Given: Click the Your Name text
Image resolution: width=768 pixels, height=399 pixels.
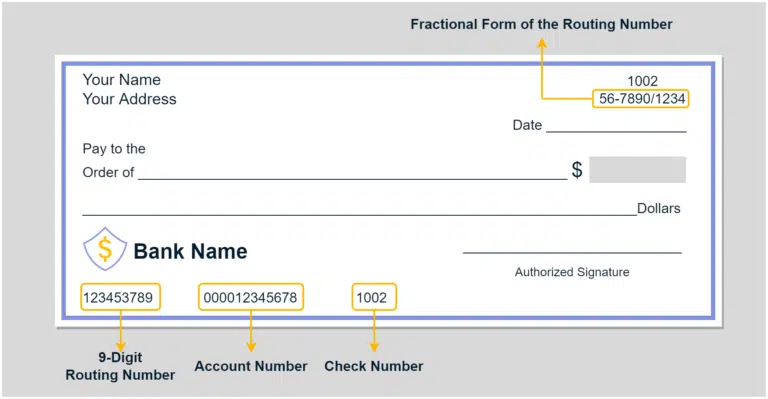Looking at the screenshot, I should [x=121, y=79].
